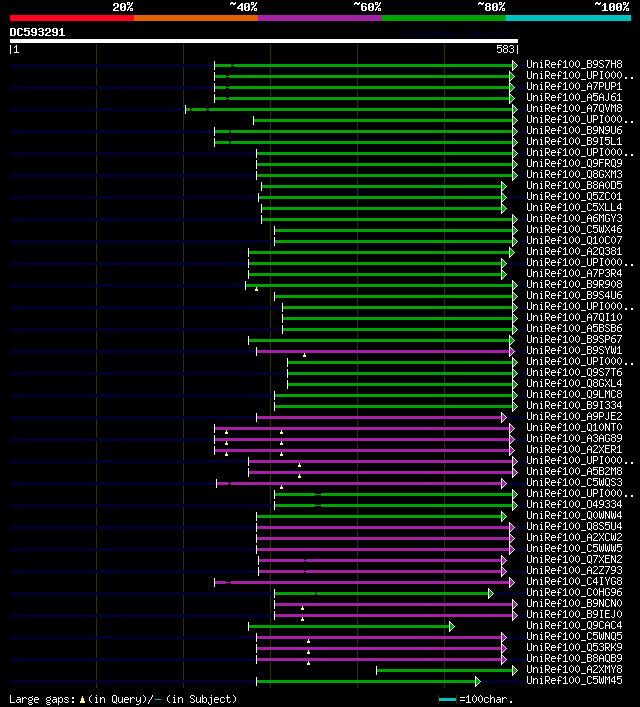Select the UniRef100_A7P3R4 label
This screenshot has height=707, width=640.
[574, 274]
